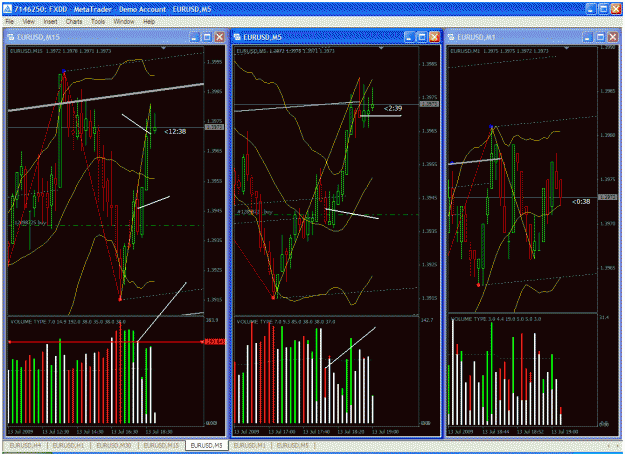Select the red trough marker in the M15 chart
This screenshot has width=625, height=454.
(120, 299)
